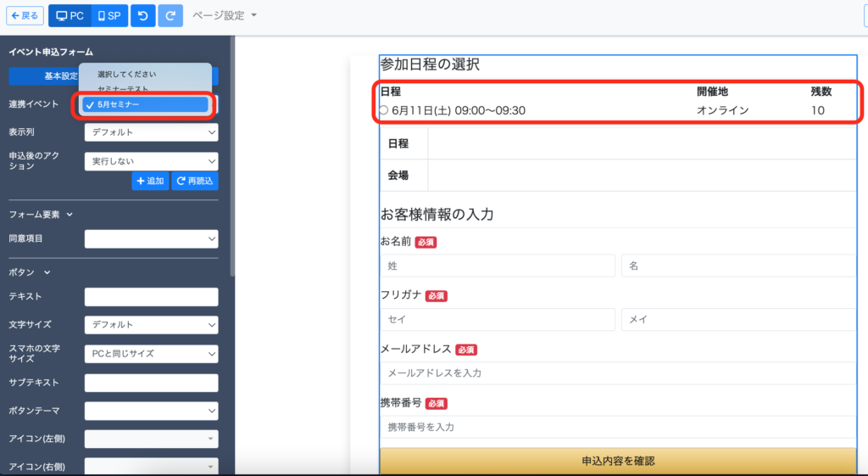Viewport: 868px width, 476px height.
Task: Click the メールアドレスを入力 field
Action: click(617, 373)
